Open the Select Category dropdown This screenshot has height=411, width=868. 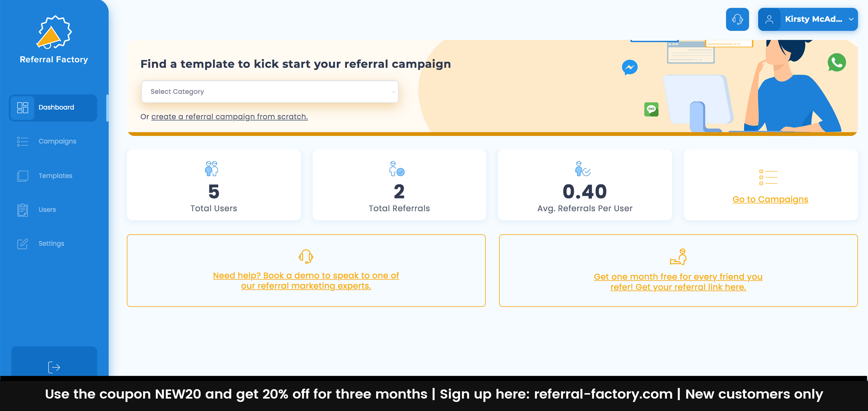pos(269,91)
